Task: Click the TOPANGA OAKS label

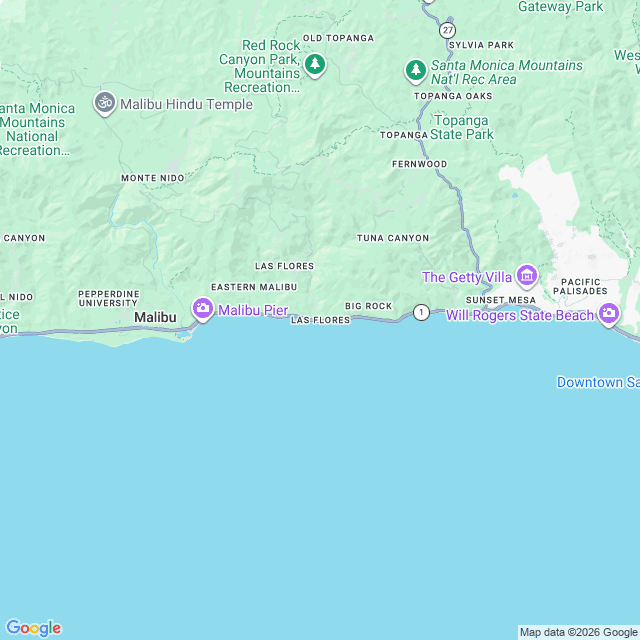Action: click(453, 96)
